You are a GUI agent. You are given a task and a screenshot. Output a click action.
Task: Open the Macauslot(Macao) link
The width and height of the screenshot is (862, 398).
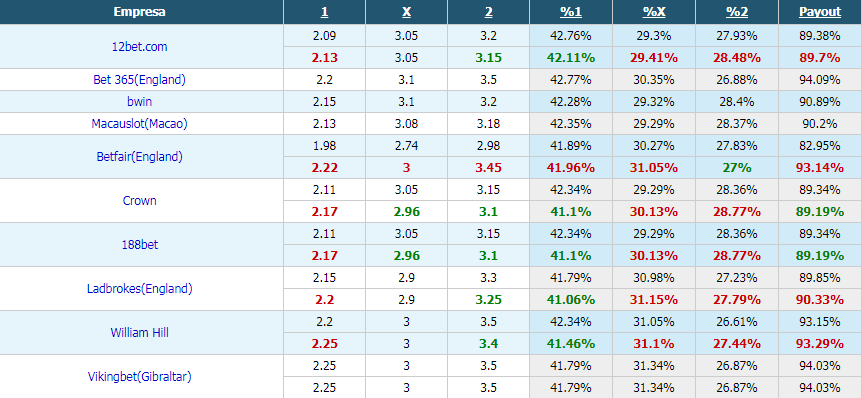tap(140, 124)
